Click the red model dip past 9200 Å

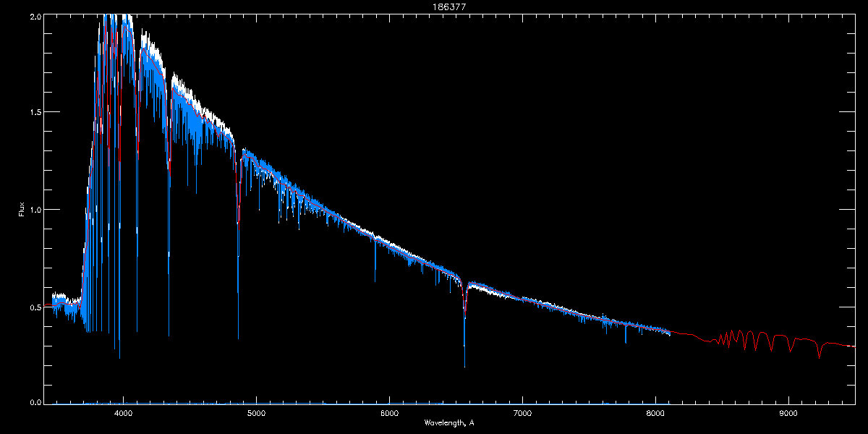click(819, 356)
